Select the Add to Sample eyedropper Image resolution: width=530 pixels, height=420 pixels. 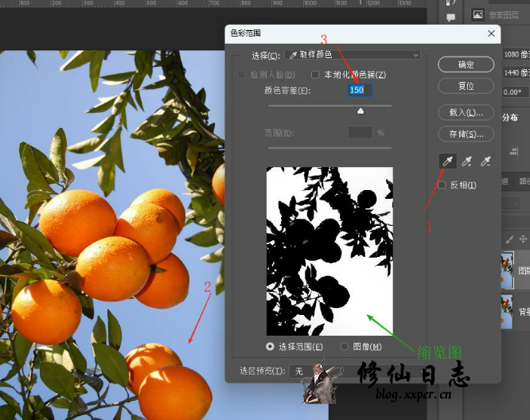(x=466, y=161)
